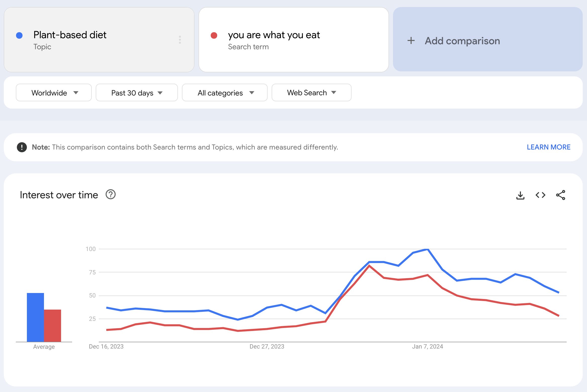Image resolution: width=587 pixels, height=392 pixels.
Task: Open Plant-based diet more options menu
Action: pos(180,40)
